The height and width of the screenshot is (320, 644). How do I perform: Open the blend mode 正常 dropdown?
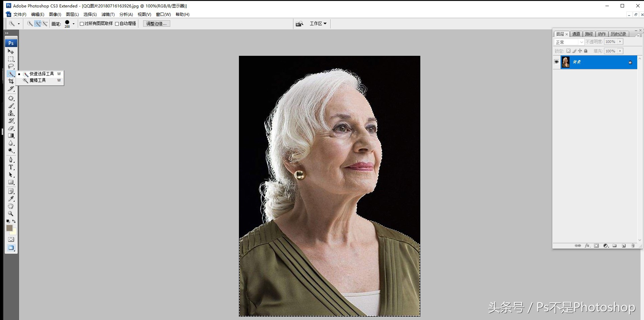(569, 42)
